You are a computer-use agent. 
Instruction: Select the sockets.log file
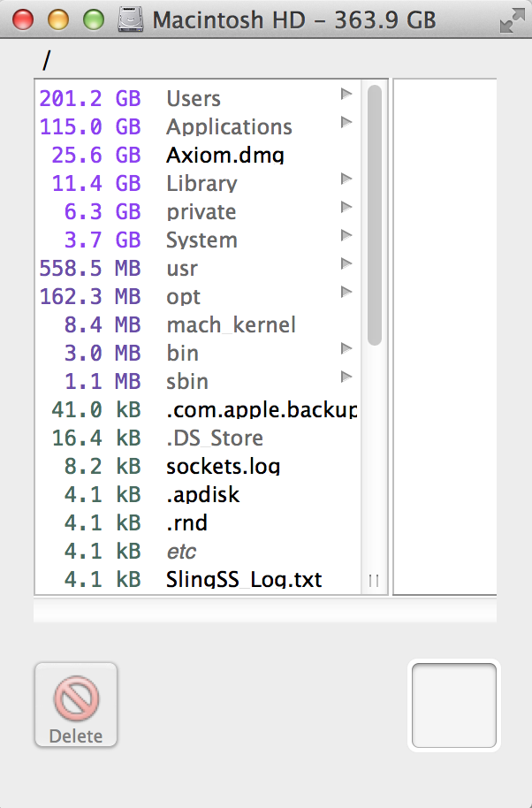point(223,467)
